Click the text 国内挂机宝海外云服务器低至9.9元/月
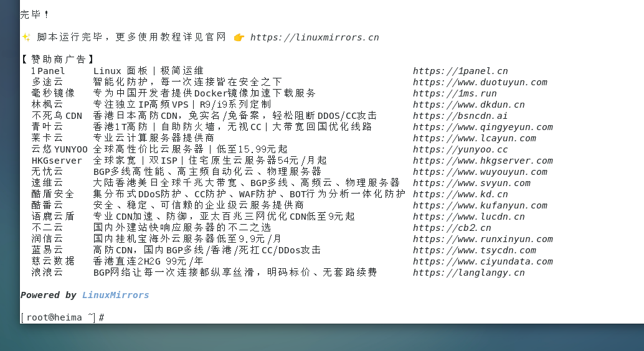 [x=187, y=239]
